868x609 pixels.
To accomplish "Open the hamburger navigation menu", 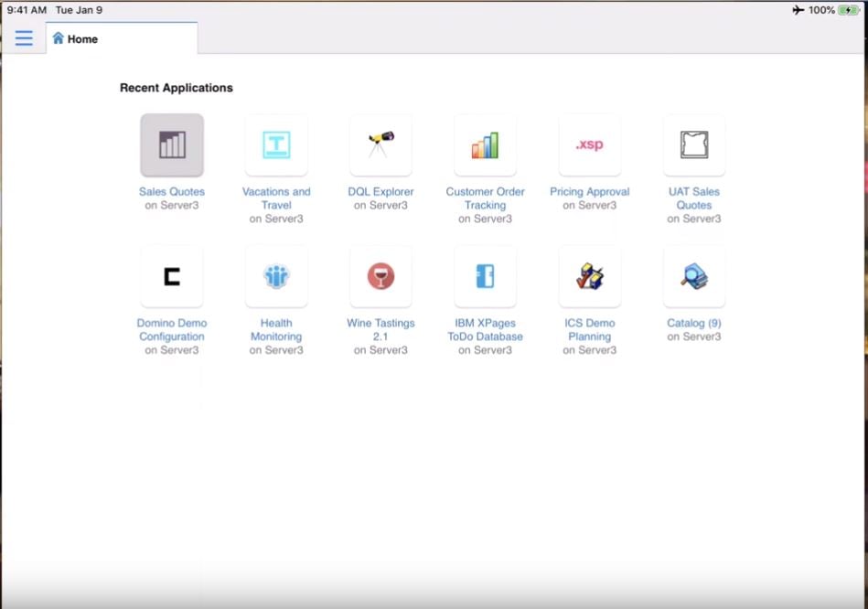I will (24, 38).
